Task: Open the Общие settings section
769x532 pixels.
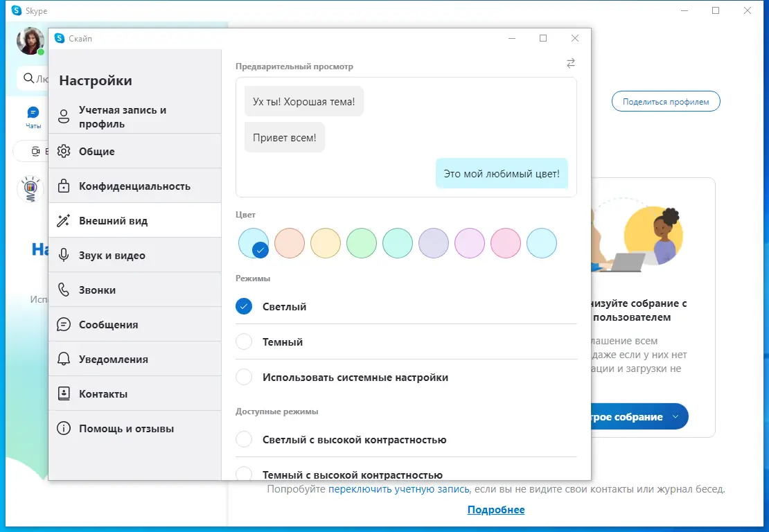Action: 135,152
